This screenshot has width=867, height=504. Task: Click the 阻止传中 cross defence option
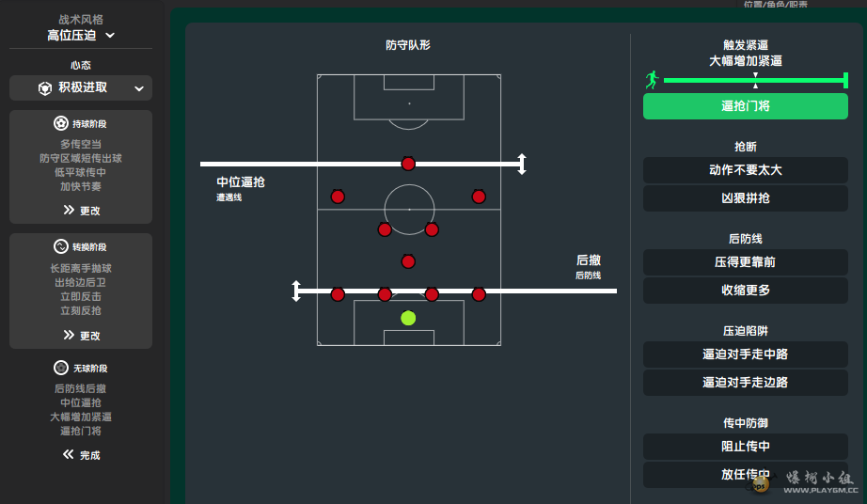(x=745, y=447)
